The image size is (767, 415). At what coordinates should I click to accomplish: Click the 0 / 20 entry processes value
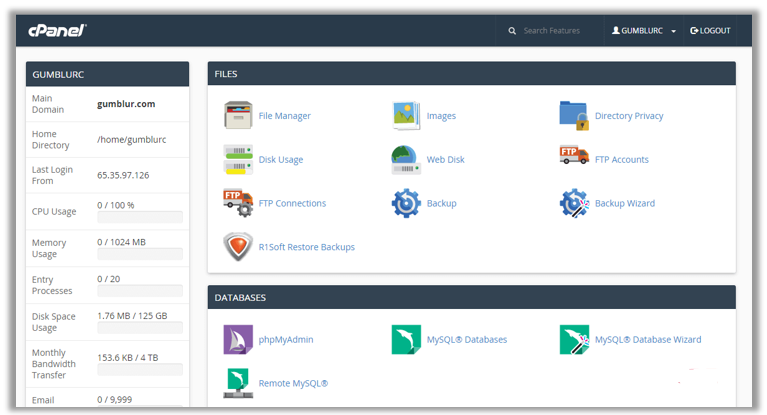point(109,279)
